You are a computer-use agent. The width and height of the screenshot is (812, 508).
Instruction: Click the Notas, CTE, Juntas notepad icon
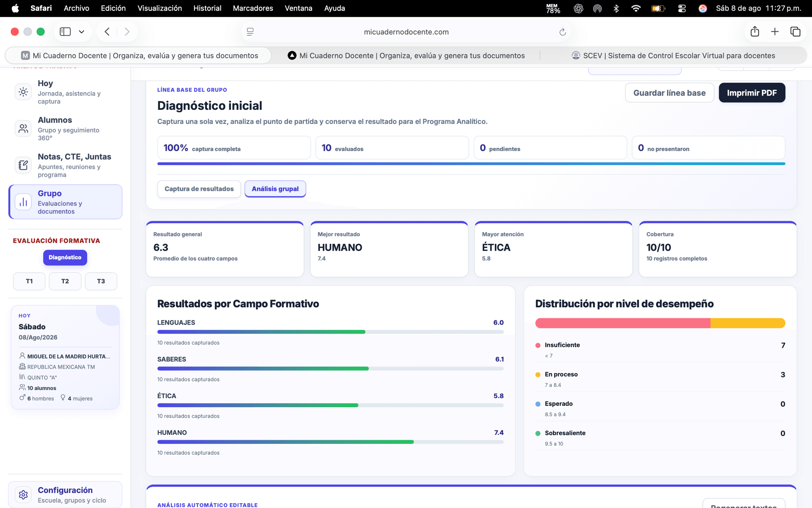[x=23, y=165]
